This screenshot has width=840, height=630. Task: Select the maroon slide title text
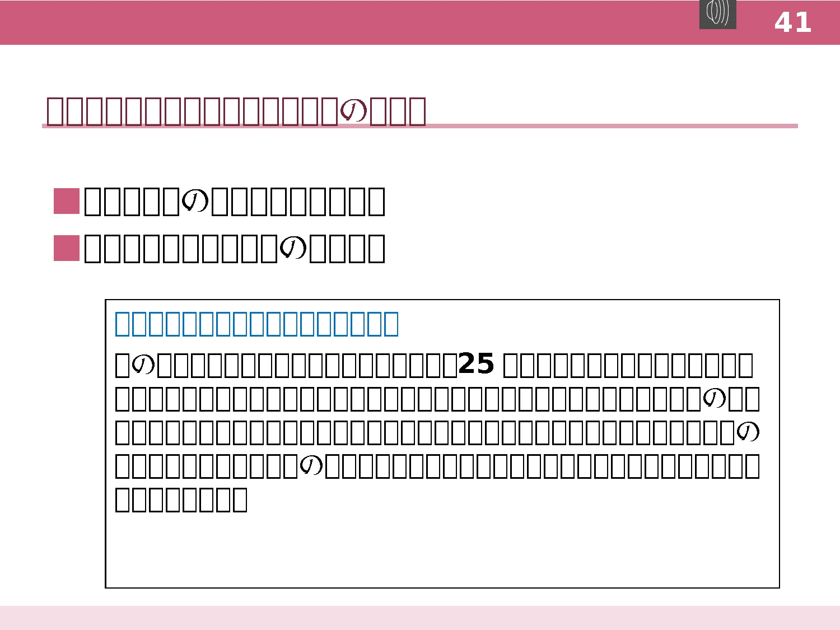(x=235, y=111)
